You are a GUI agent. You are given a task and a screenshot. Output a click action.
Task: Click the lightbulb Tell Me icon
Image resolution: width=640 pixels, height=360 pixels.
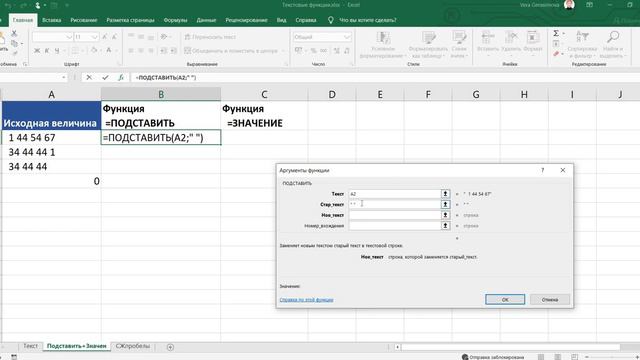pos(331,20)
